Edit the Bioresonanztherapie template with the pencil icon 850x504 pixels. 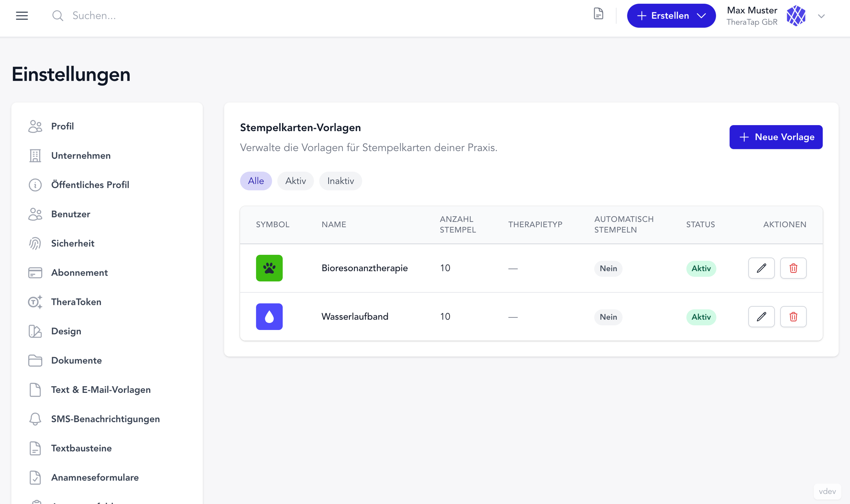tap(762, 268)
